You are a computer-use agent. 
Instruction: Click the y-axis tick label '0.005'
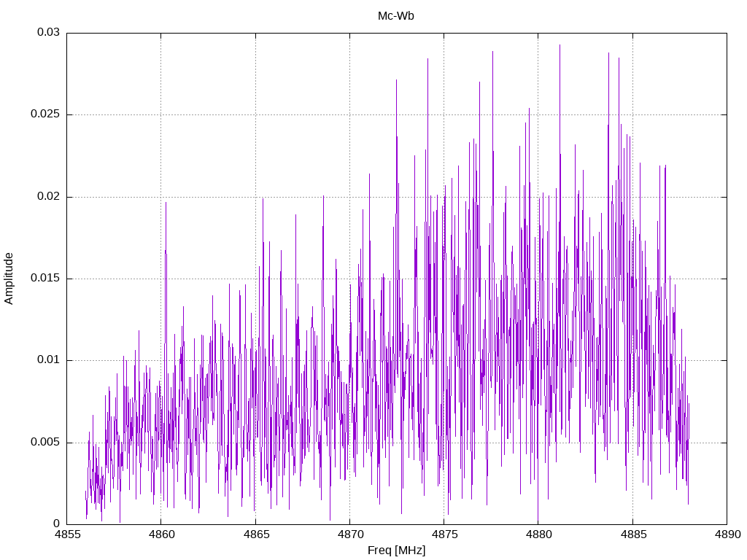tap(45, 442)
